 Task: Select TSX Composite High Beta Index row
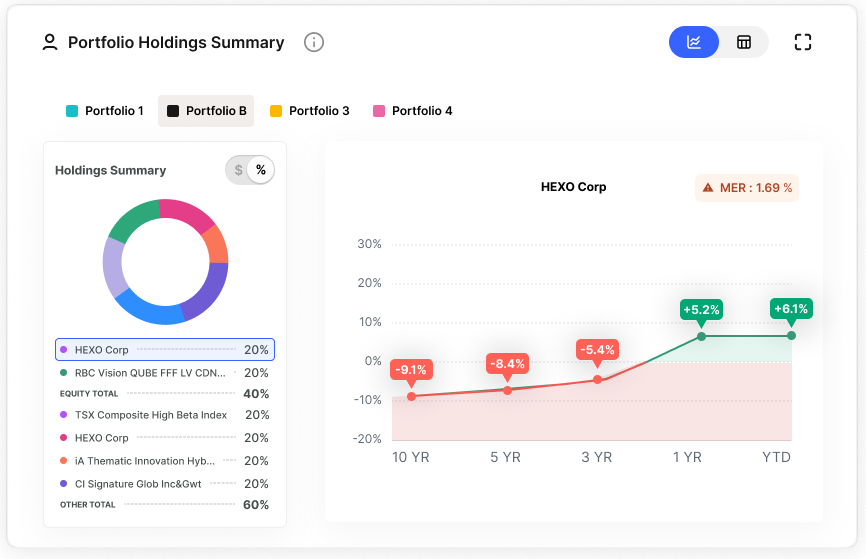coord(165,415)
